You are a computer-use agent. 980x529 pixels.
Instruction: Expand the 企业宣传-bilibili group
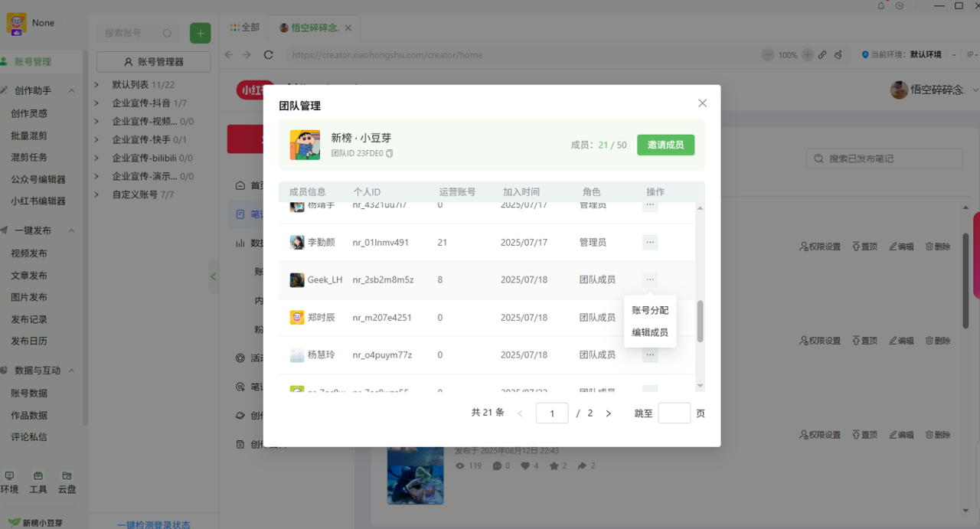pos(96,158)
